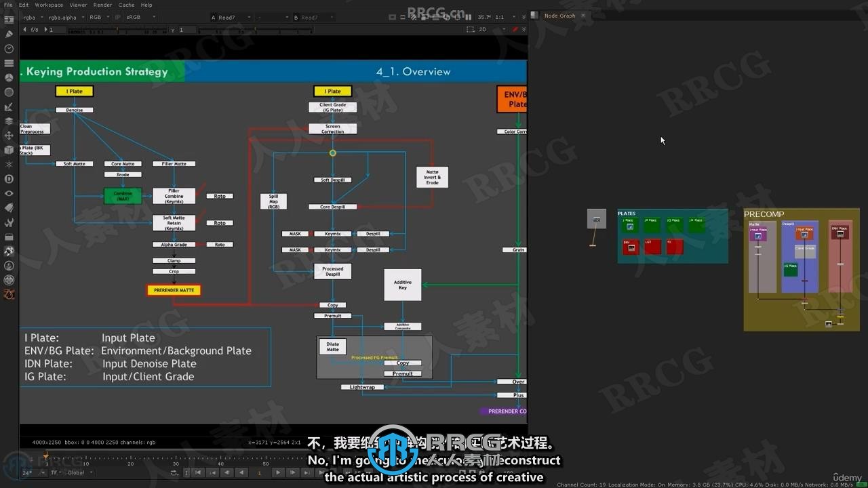Open the Render menu
The height and width of the screenshot is (488, 868).
click(102, 5)
